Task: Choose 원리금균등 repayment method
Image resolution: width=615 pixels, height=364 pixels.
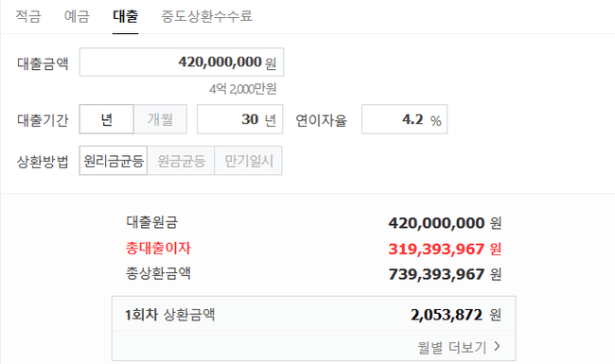Action: [114, 161]
